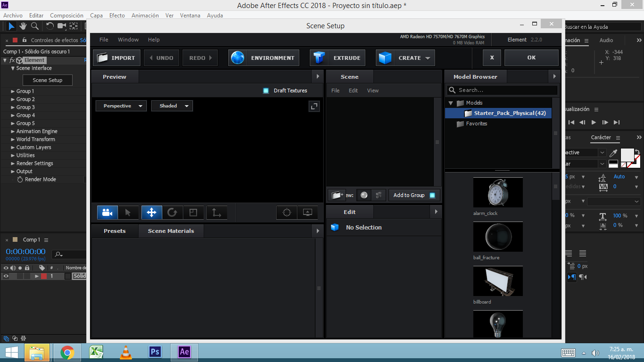644x362 pixels.
Task: Open the Perspective view dropdown
Action: click(121, 106)
